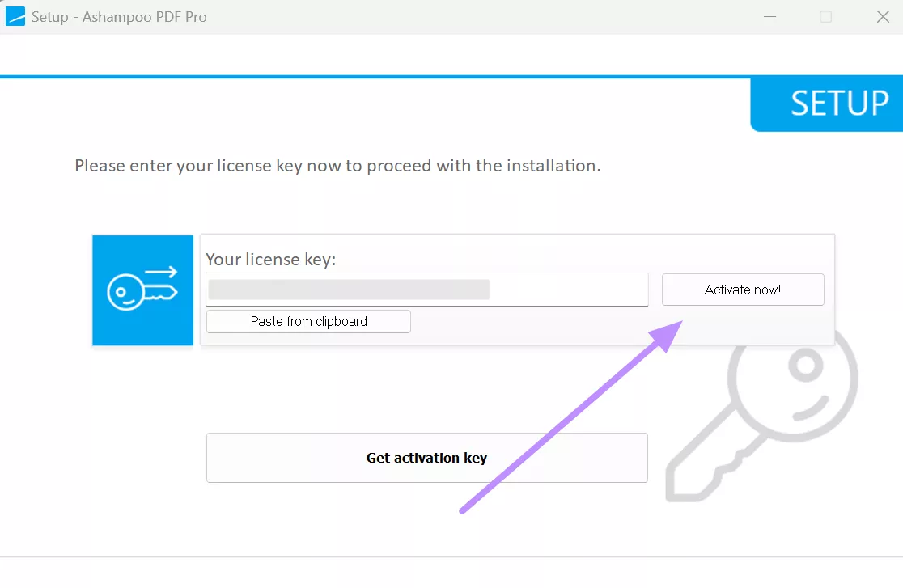Click Paste from clipboard
This screenshot has width=903, height=588.
coord(308,321)
